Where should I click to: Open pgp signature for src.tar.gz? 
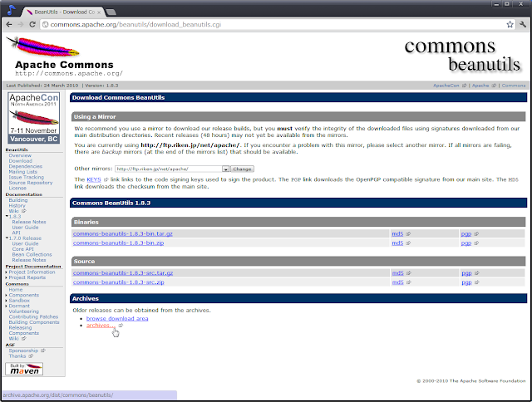click(466, 273)
